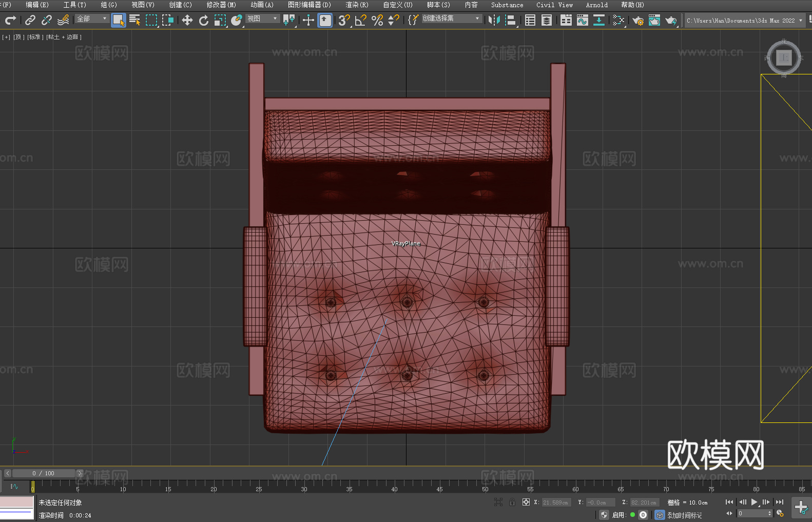Click the Select and Manipulate icon
This screenshot has height=522, width=812.
pos(308,20)
